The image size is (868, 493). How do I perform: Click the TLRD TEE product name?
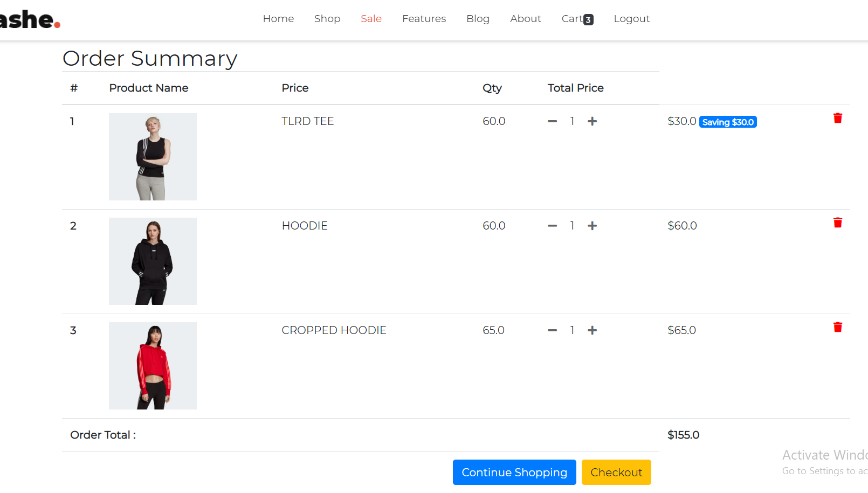click(307, 121)
